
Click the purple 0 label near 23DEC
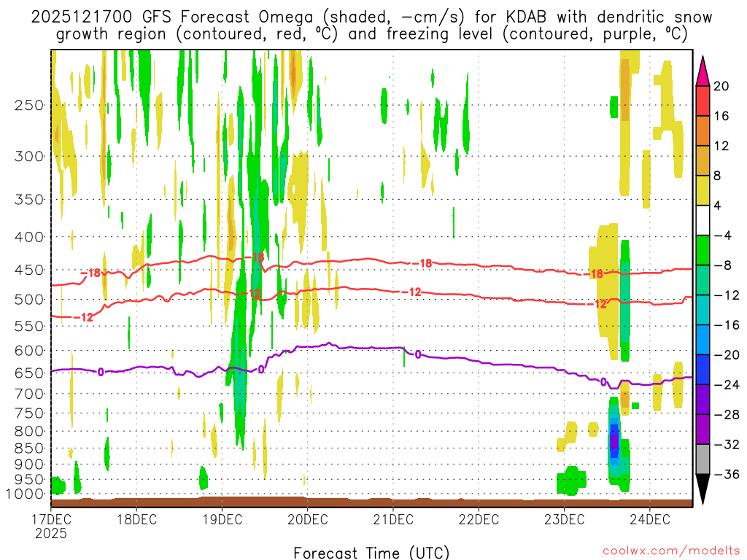603,382
